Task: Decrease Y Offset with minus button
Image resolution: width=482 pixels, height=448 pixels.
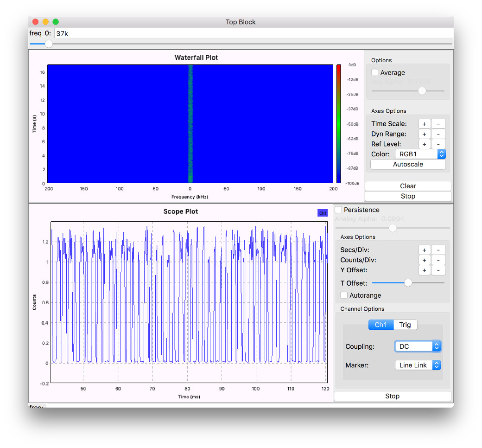Action: (x=438, y=270)
